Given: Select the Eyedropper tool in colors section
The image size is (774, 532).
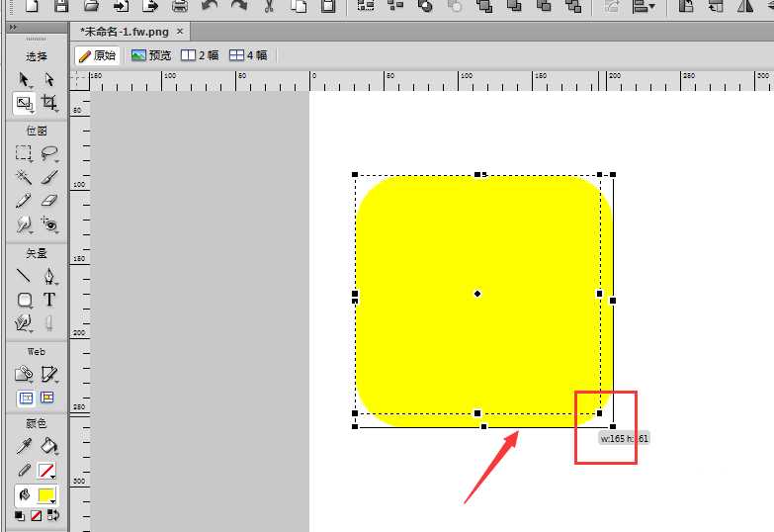Looking at the screenshot, I should tap(24, 446).
